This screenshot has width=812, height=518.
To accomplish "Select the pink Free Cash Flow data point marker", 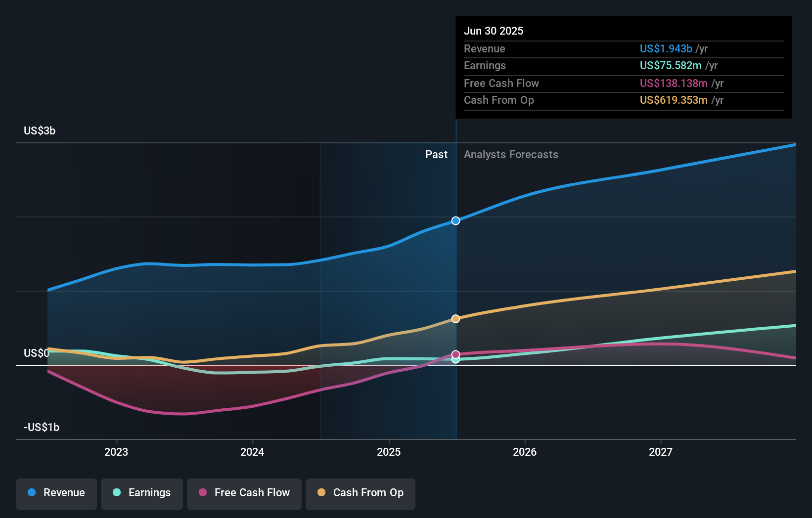I will (x=455, y=354).
